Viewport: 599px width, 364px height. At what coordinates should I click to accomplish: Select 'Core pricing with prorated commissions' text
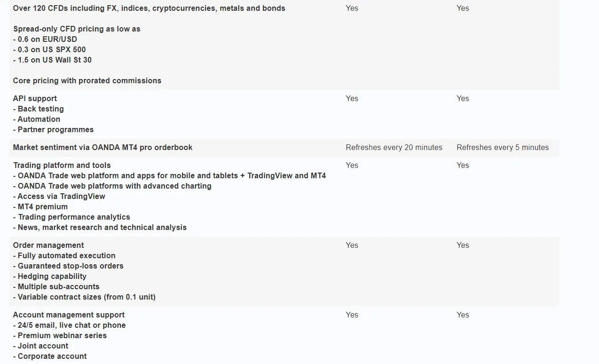(87, 80)
